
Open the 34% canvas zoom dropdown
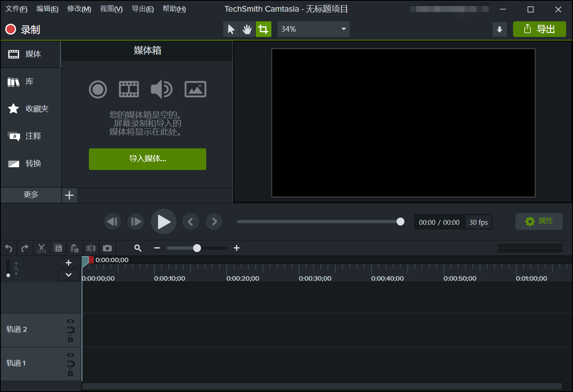(313, 29)
